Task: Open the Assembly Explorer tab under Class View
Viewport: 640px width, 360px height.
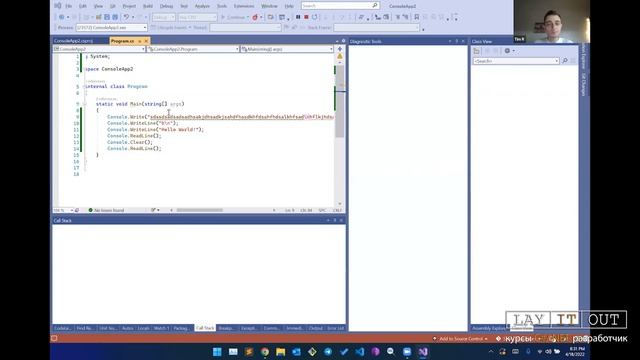Action: tap(489, 328)
